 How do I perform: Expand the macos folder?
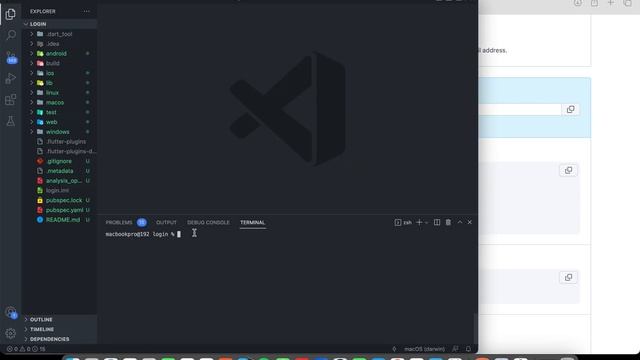click(59, 102)
